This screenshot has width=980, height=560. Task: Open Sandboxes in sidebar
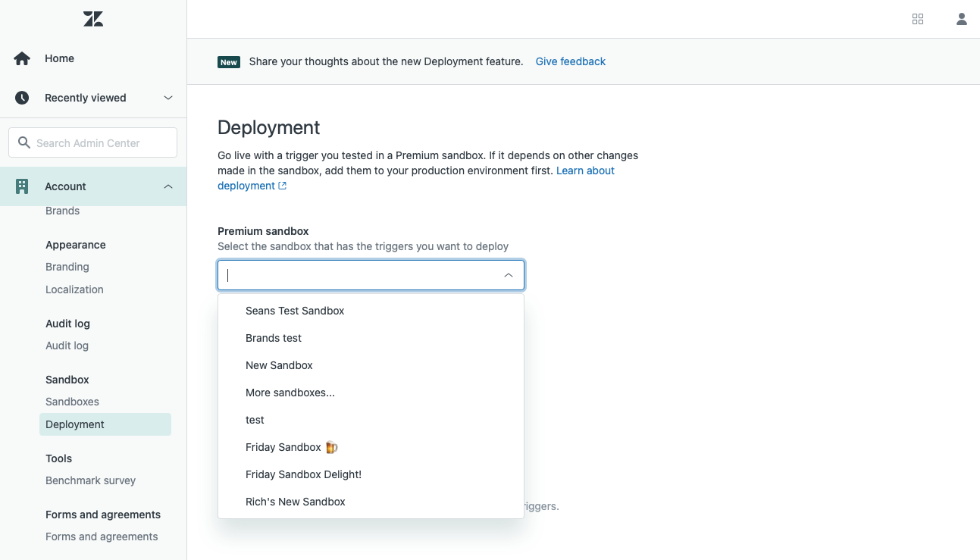(72, 402)
